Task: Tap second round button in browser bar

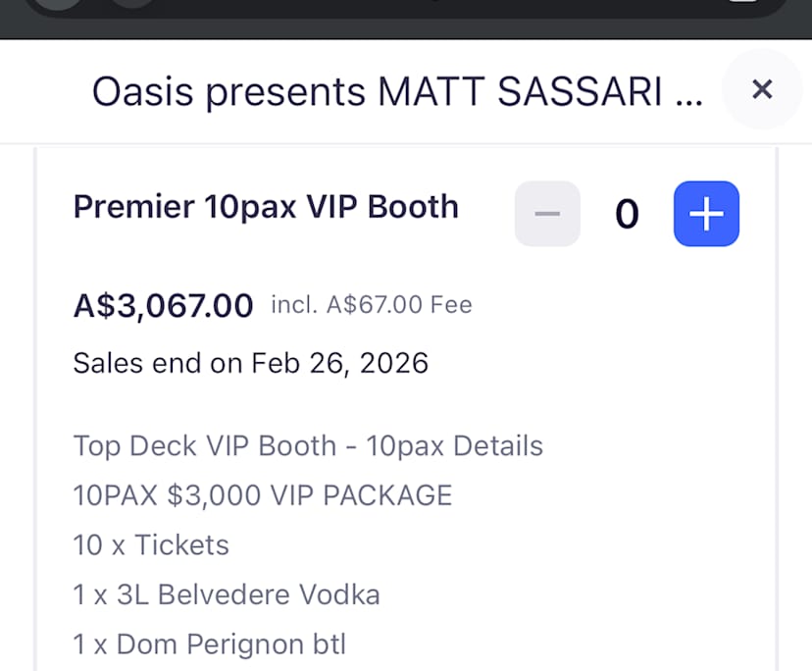Action: [x=132, y=8]
